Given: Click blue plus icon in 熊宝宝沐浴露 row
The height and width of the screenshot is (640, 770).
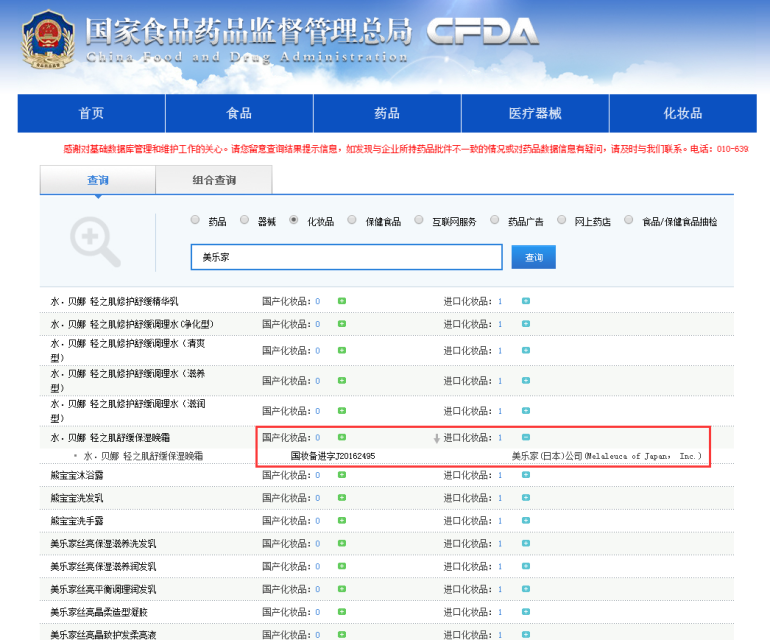Looking at the screenshot, I should (525, 475).
